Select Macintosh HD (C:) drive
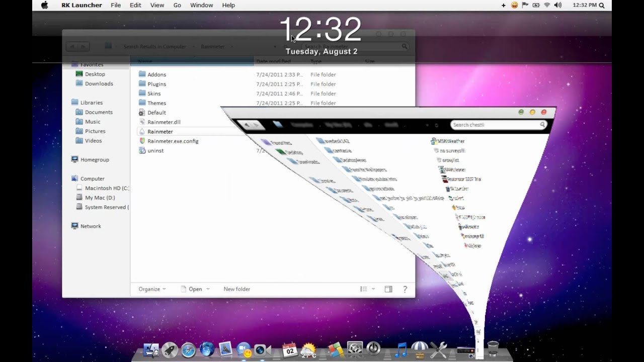 coord(102,188)
